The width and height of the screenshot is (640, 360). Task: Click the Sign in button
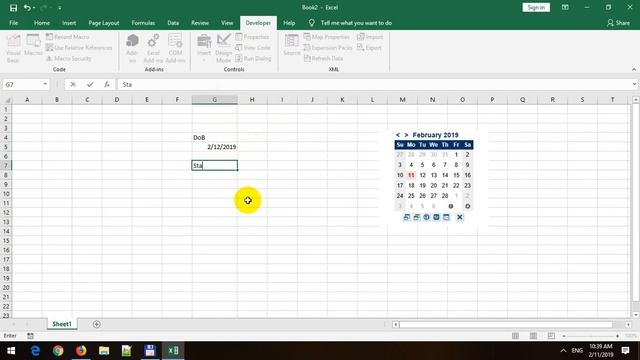536,7
